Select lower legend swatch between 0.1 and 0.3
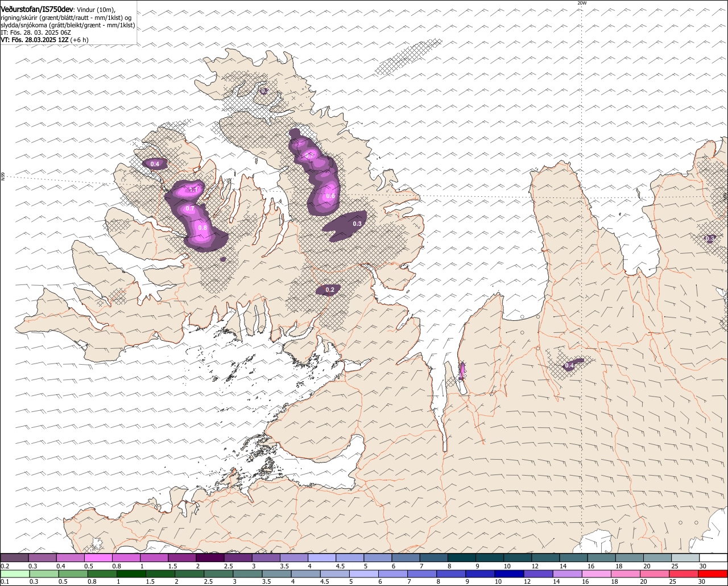The width and height of the screenshot is (728, 586). 15,574
